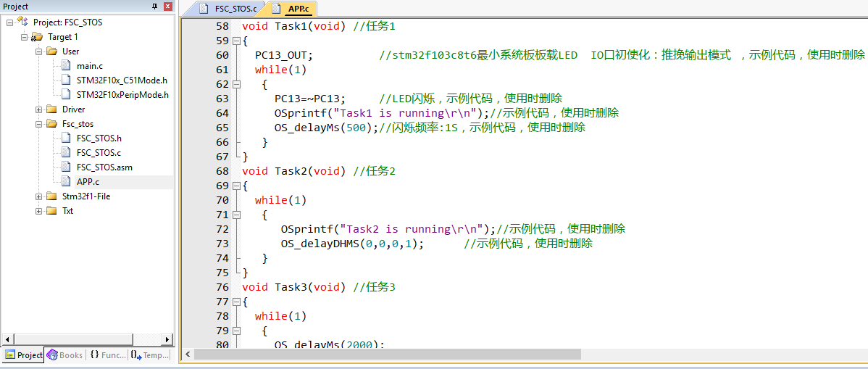Image resolution: width=868 pixels, height=369 pixels.
Task: Open the Functions bottom tab
Action: click(108, 355)
